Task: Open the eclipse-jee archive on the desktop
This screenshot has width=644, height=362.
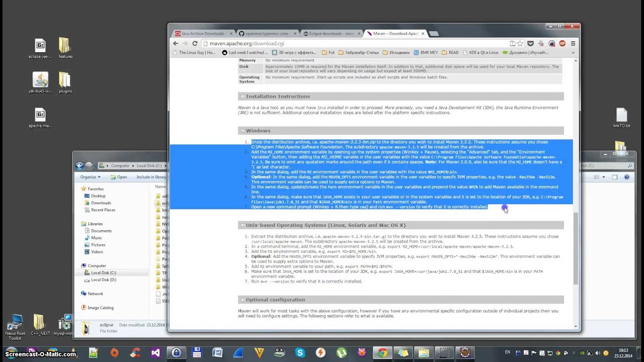Action: [40, 49]
